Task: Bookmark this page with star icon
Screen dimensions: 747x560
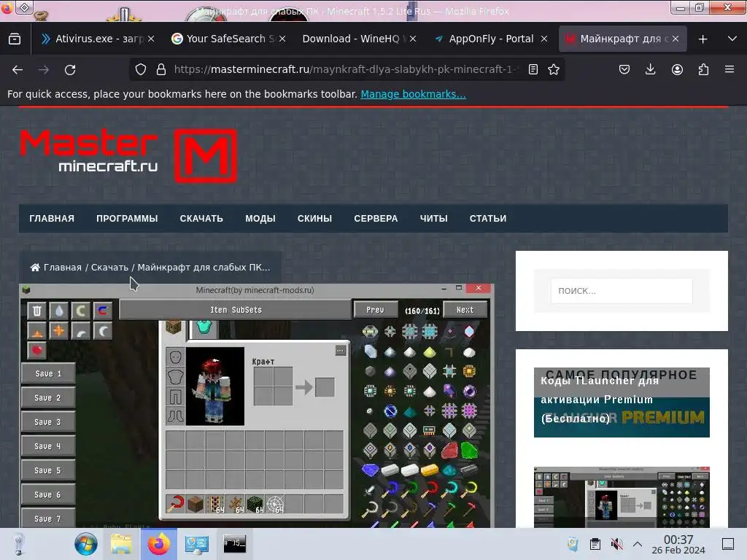Action: (554, 69)
